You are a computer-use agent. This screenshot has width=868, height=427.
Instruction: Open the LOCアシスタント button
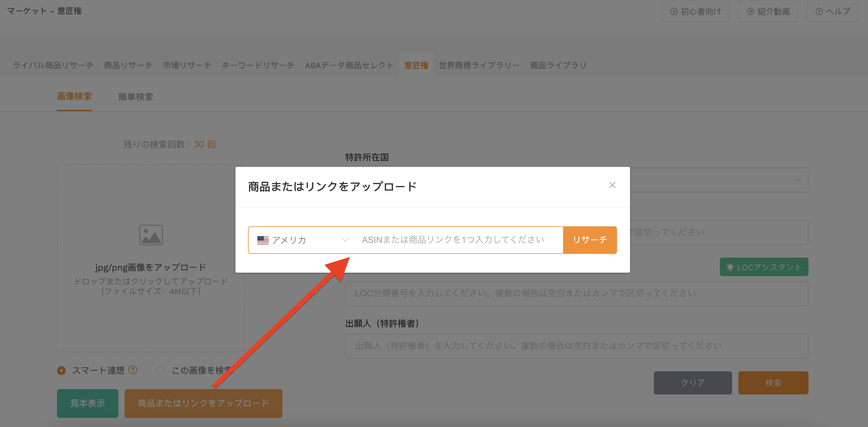(764, 267)
